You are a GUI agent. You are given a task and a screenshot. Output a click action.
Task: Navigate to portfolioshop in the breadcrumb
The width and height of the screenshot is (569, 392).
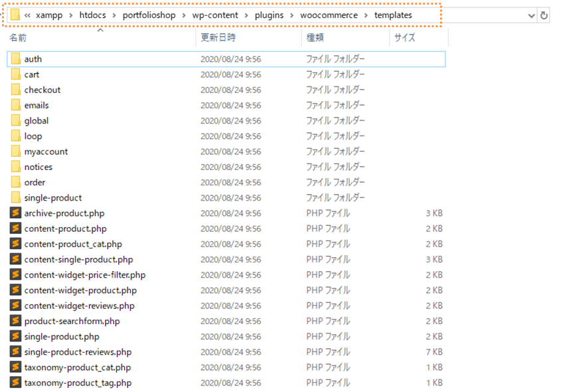click(149, 15)
